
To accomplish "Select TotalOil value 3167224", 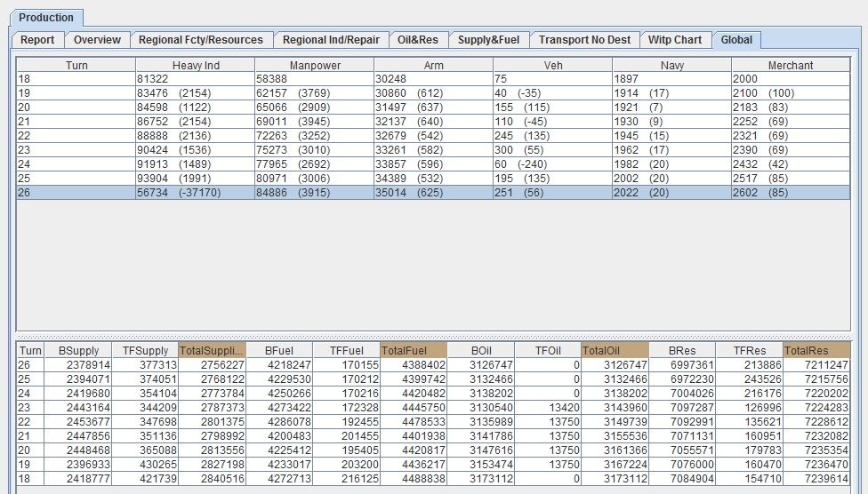I will coord(615,464).
